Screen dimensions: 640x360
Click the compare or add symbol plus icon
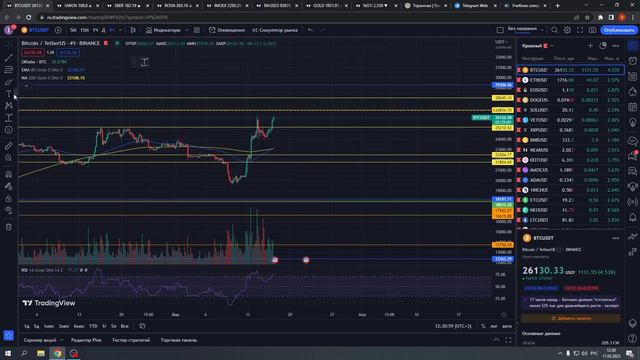(58, 30)
